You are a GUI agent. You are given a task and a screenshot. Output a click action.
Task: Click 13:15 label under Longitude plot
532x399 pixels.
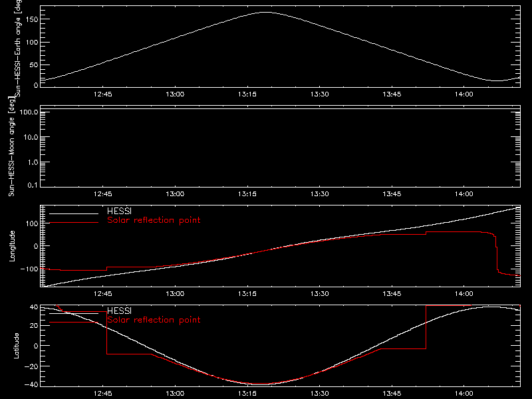tap(247, 294)
